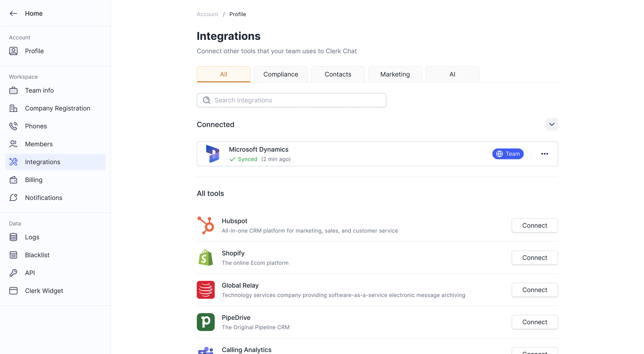Screen dimensions: 644x354
Task: Select the AI tab
Action: click(x=452, y=74)
